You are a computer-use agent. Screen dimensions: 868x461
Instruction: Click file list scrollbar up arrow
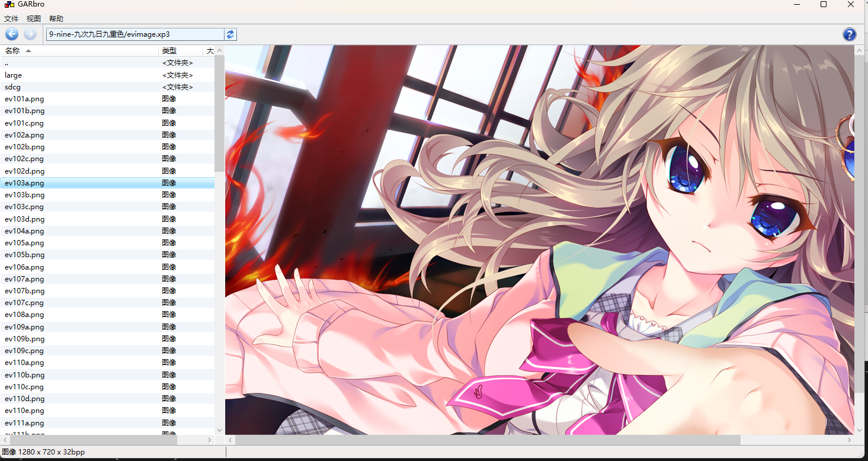click(x=219, y=51)
